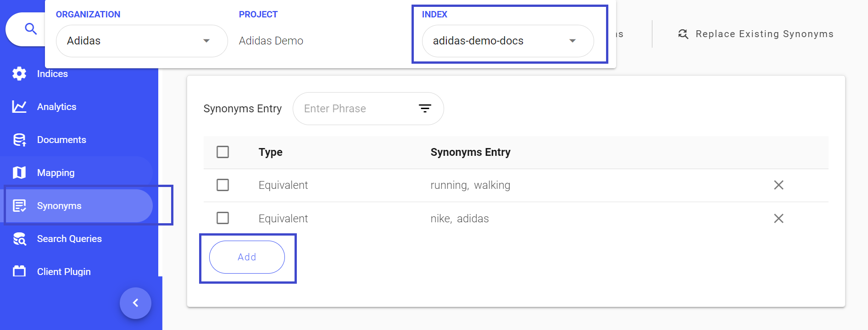Viewport: 868px width, 330px height.
Task: Open the Index dropdown adidas-demo-docs
Action: coord(508,41)
